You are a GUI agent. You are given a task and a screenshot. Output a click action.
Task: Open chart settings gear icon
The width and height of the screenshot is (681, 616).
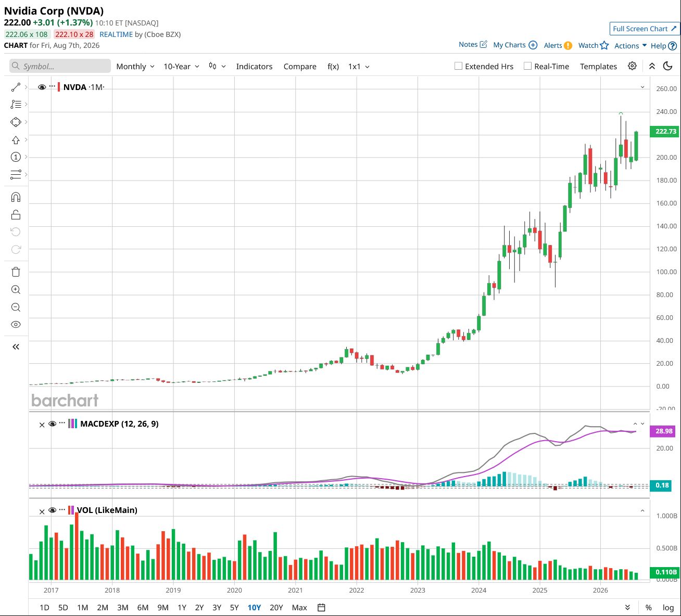(632, 66)
